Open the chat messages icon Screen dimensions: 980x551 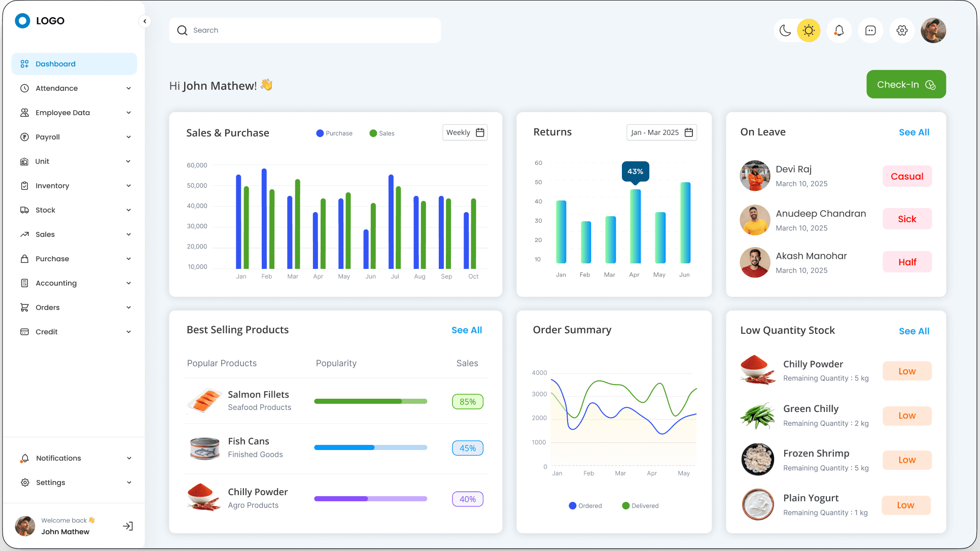click(x=870, y=30)
